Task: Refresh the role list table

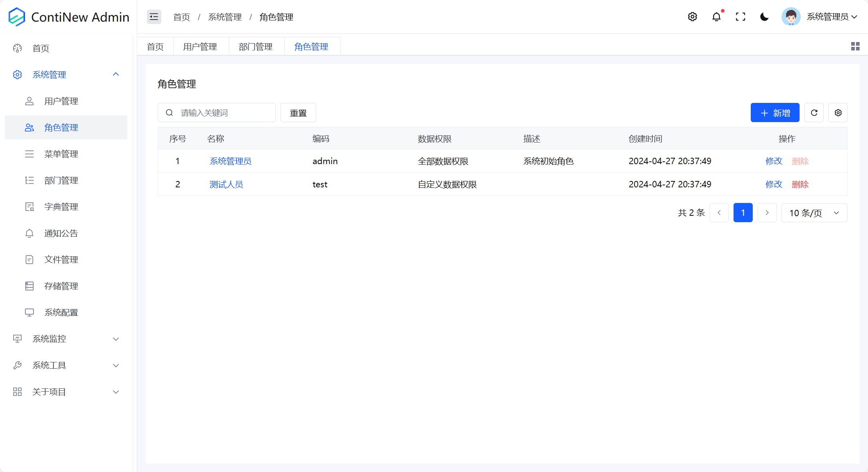Action: pyautogui.click(x=814, y=112)
